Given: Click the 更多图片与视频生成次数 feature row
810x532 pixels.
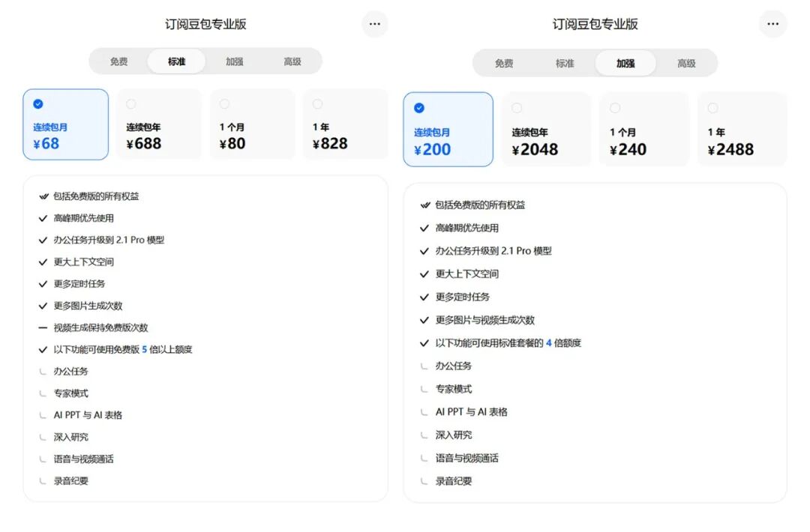Looking at the screenshot, I should 477,320.
